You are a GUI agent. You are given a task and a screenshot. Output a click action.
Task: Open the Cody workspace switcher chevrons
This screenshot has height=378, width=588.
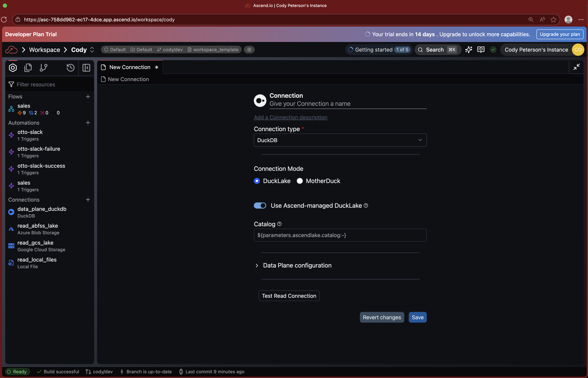point(92,50)
